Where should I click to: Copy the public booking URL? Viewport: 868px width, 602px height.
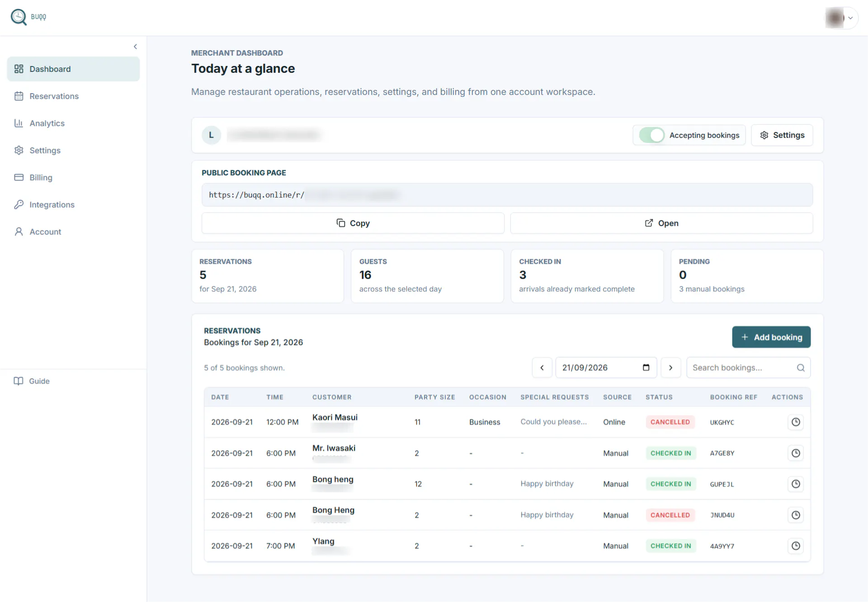353,223
